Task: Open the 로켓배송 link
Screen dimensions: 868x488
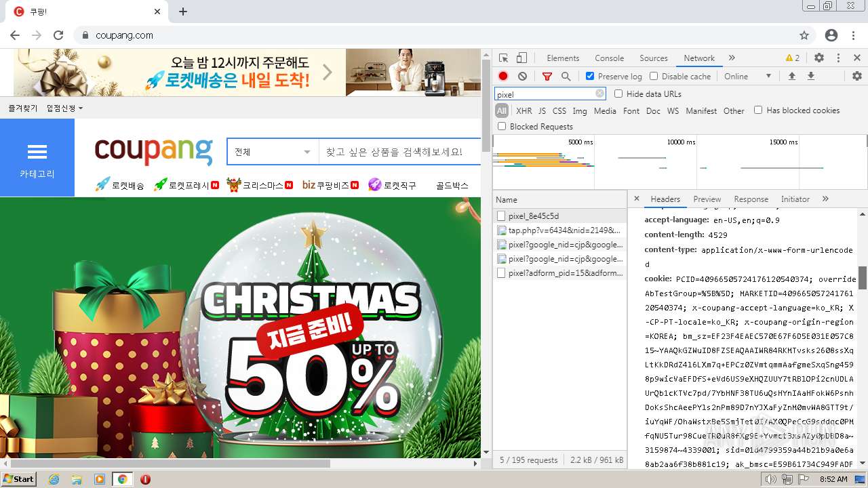Action: (x=119, y=184)
